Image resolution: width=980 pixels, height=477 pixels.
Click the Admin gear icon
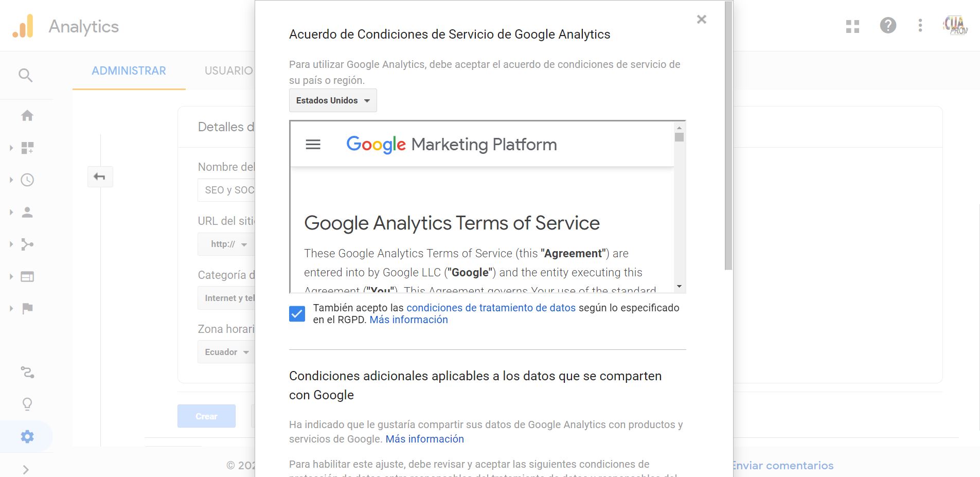27,437
